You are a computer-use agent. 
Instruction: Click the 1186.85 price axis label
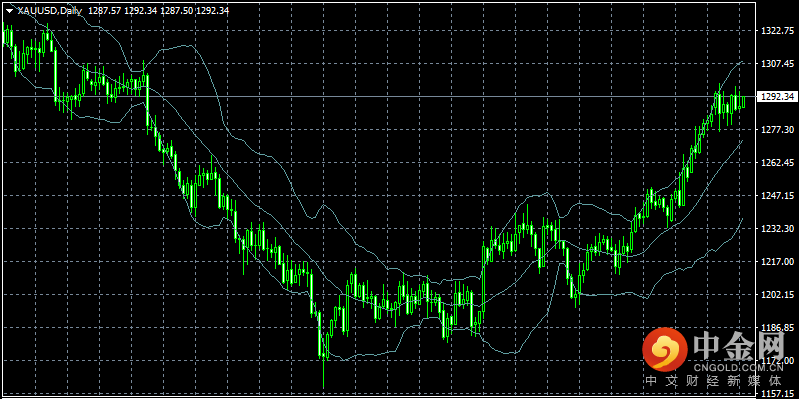tap(776, 327)
